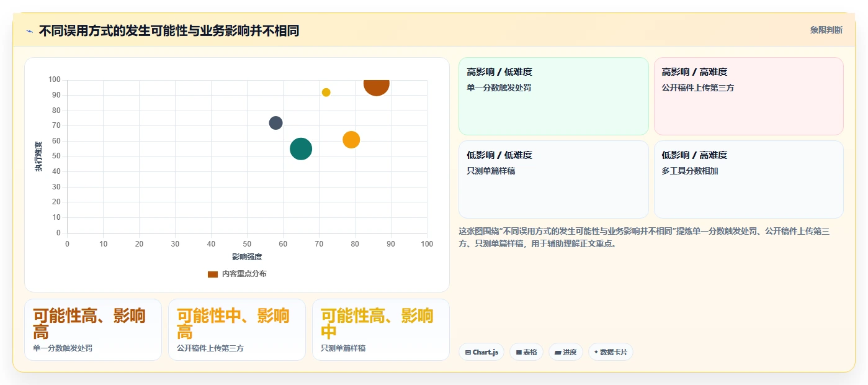The height and width of the screenshot is (385, 868).
Task: Click the 影响强度 x-axis title
Action: [x=247, y=257]
